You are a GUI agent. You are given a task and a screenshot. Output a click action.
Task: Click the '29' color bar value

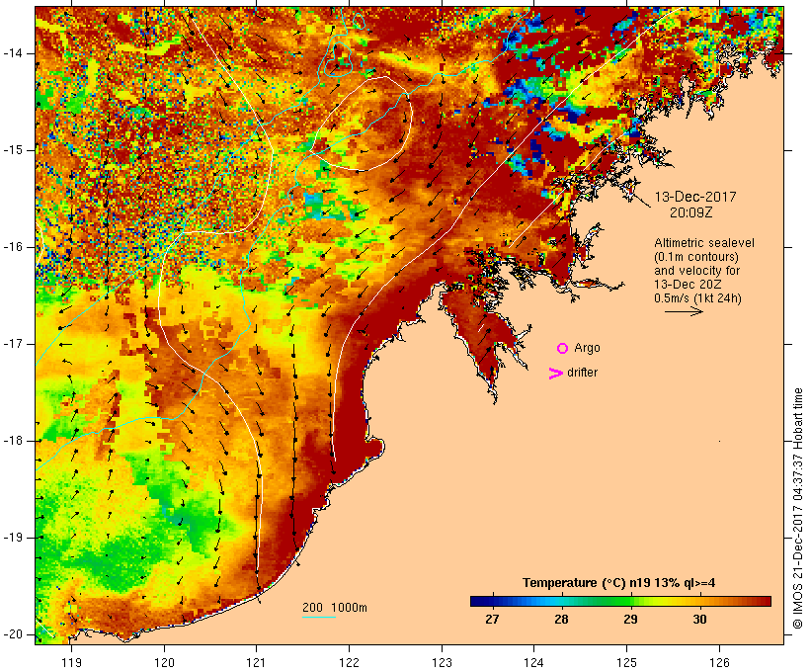click(x=630, y=620)
